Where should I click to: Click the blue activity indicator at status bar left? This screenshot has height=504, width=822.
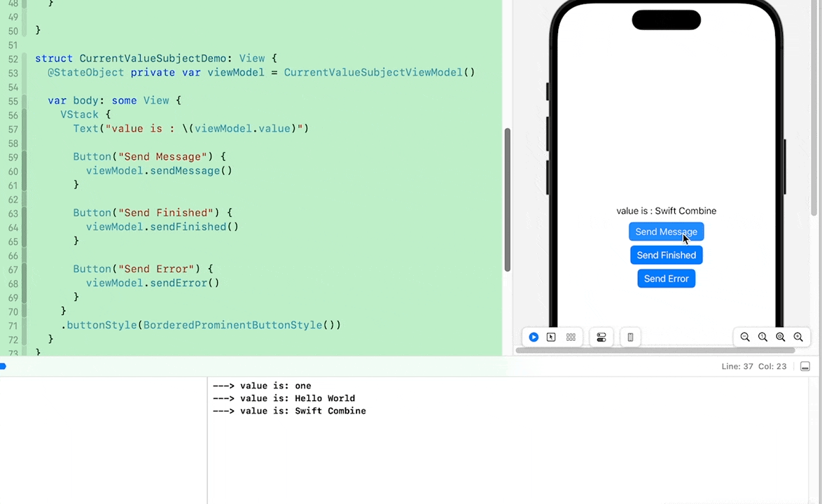tap(3, 366)
